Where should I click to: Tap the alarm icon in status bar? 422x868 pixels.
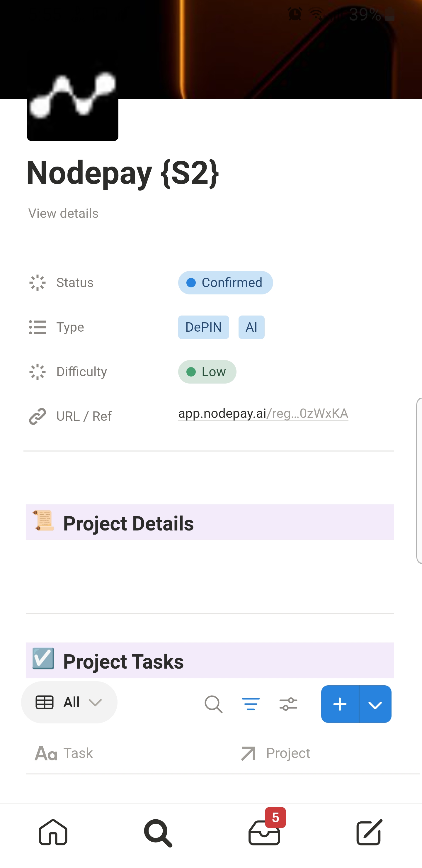click(x=295, y=14)
